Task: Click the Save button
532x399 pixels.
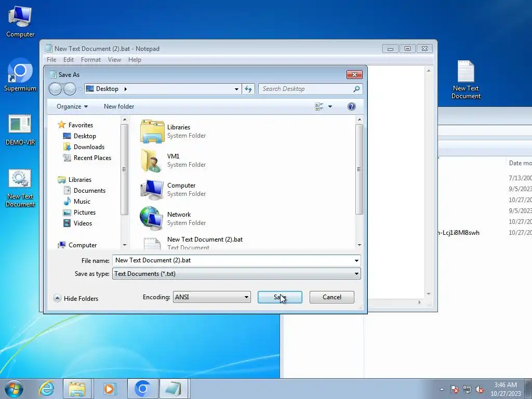Action: [280, 297]
